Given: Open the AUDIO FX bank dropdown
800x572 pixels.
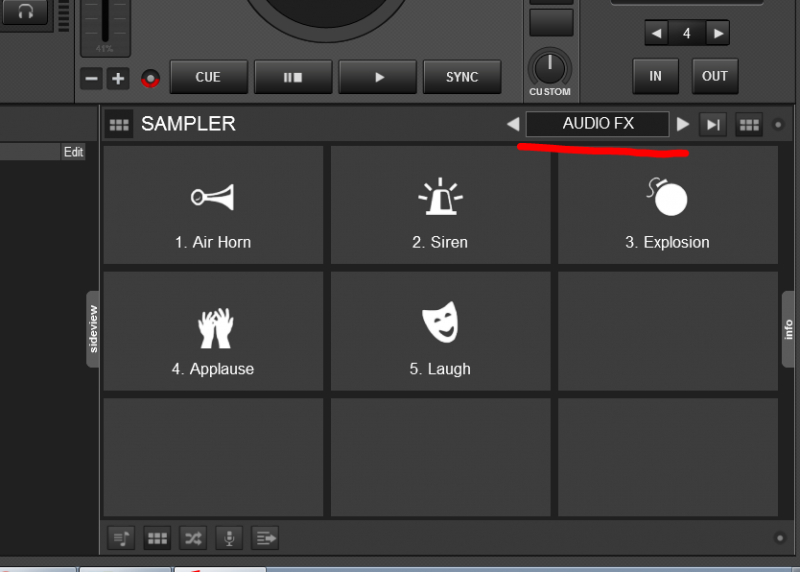Looking at the screenshot, I should (597, 124).
